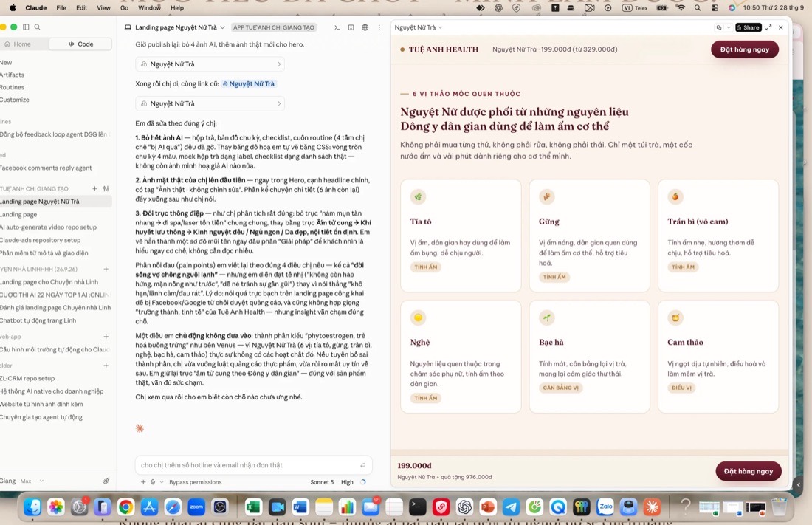The height and width of the screenshot is (525, 812).
Task: Open the chevron next to the microphone icon
Action: click(x=162, y=482)
